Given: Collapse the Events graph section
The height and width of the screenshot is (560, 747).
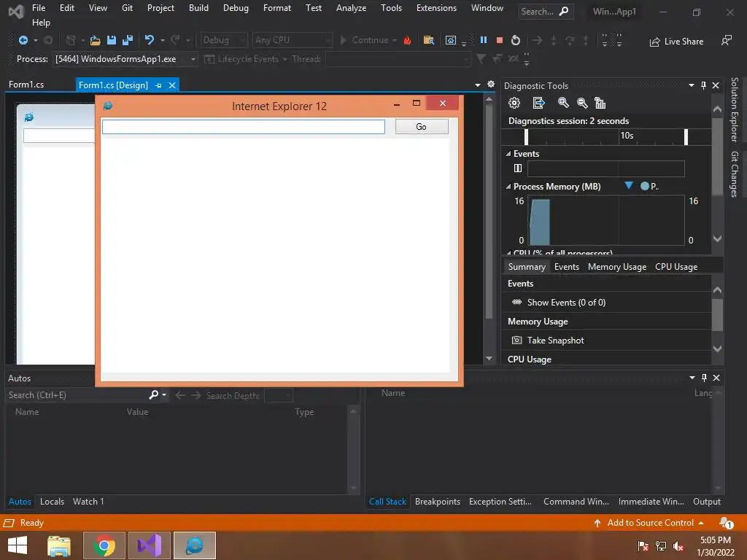Looking at the screenshot, I should [508, 154].
